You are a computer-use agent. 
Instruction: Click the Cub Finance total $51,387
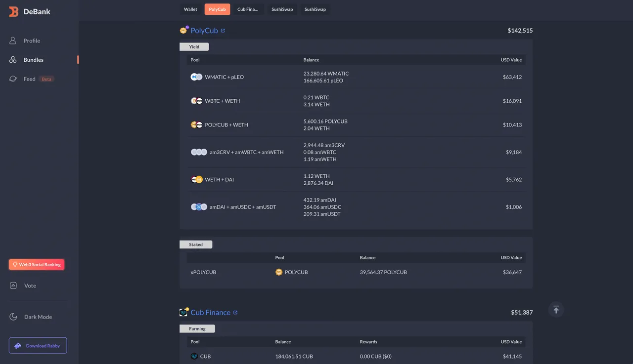pos(522,313)
